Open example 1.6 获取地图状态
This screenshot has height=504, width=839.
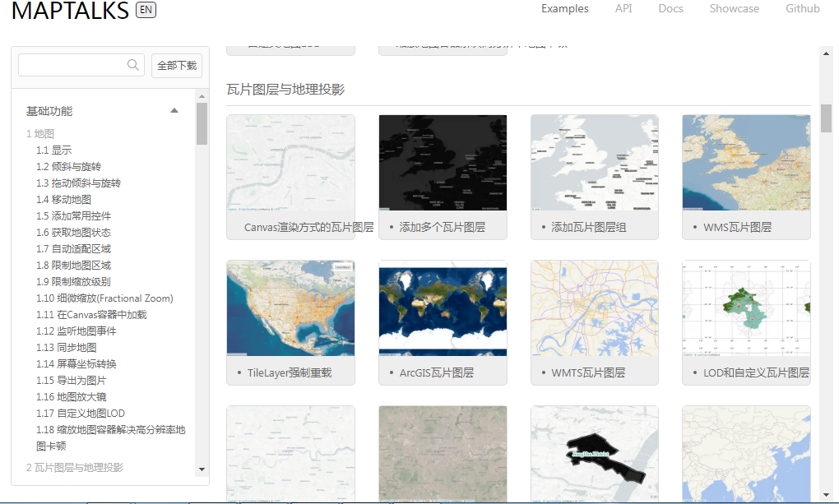[74, 233]
